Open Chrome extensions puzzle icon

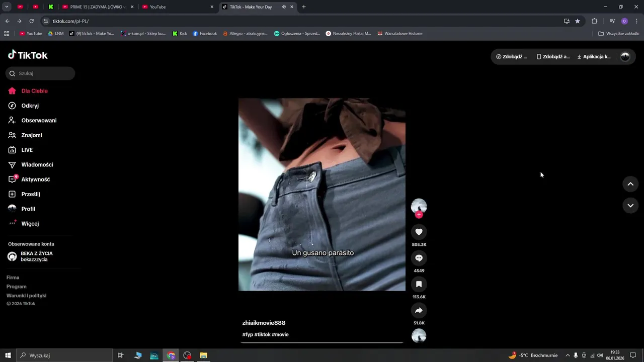tap(595, 21)
